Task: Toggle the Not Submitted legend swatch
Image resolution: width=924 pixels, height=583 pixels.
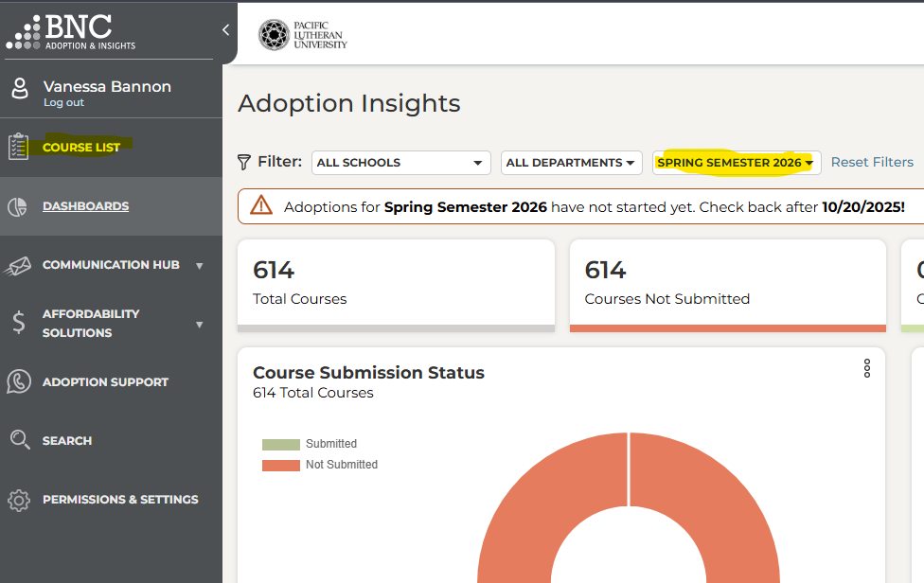Action: (281, 465)
